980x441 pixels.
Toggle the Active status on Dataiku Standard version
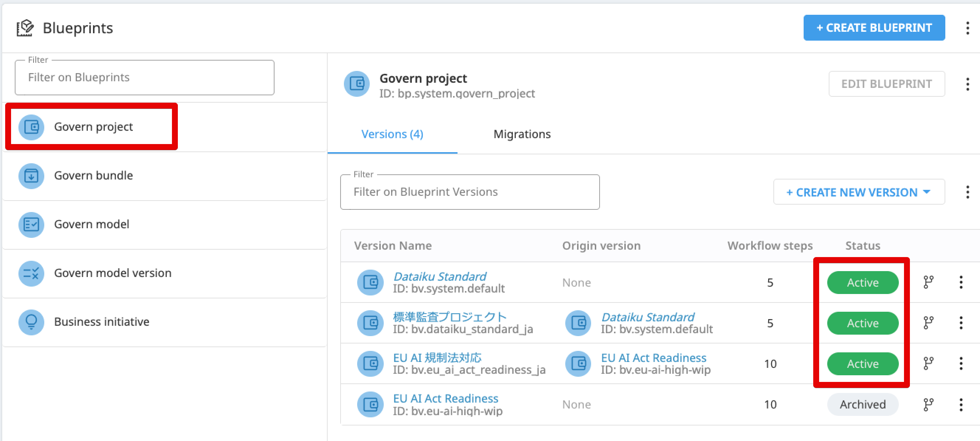pos(862,282)
